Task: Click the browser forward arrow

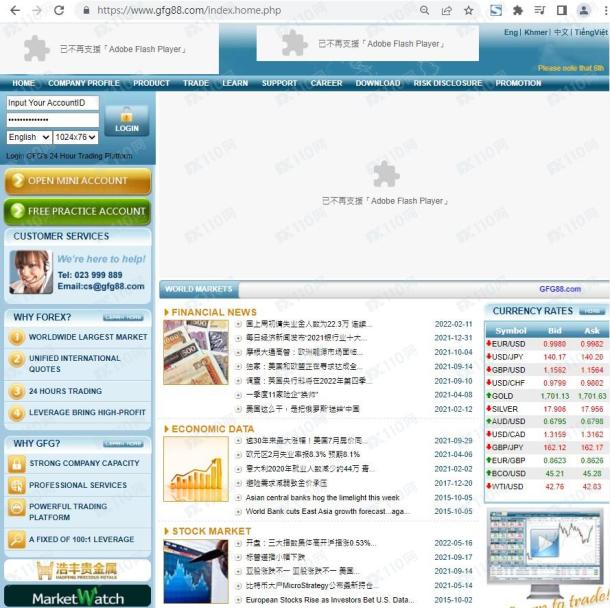Action: coord(37,11)
